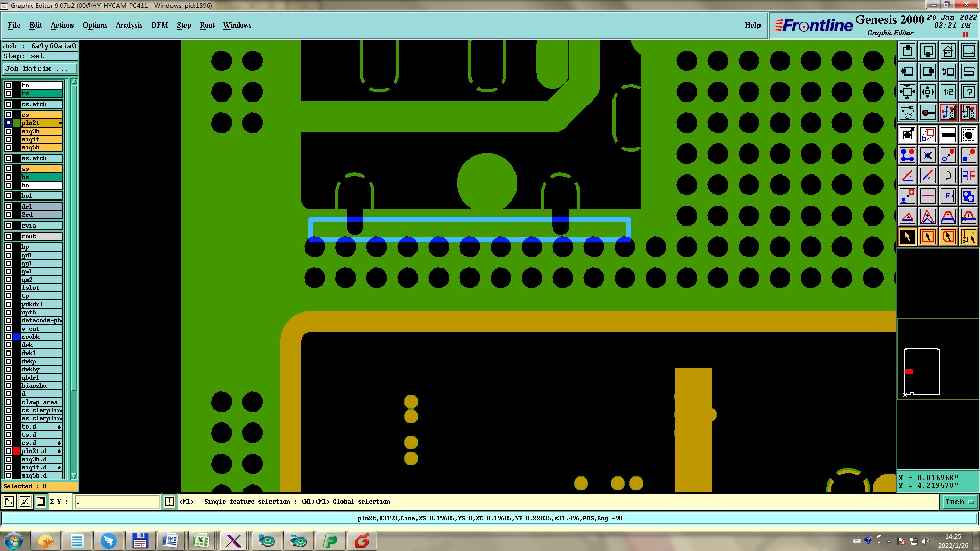The width and height of the screenshot is (980, 551).
Task: Toggle the checkbox for layer 'cs.etch'
Action: (8, 104)
